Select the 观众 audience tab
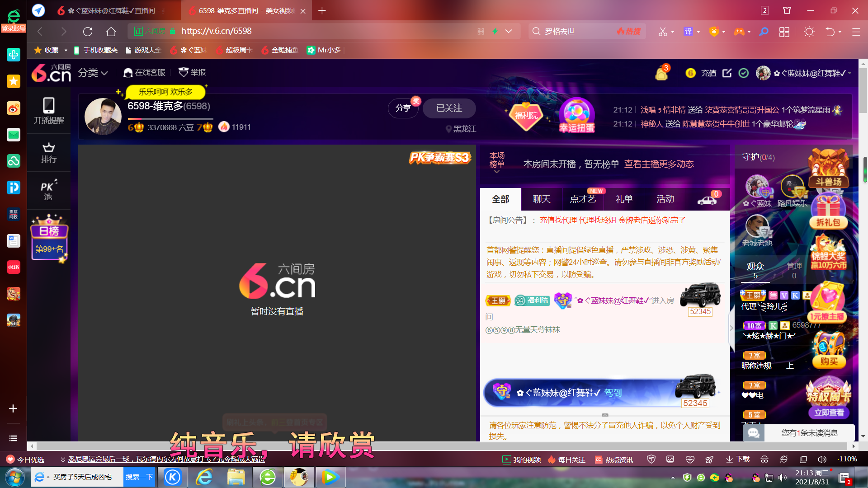Screen dimensions: 868x488 click(x=755, y=270)
